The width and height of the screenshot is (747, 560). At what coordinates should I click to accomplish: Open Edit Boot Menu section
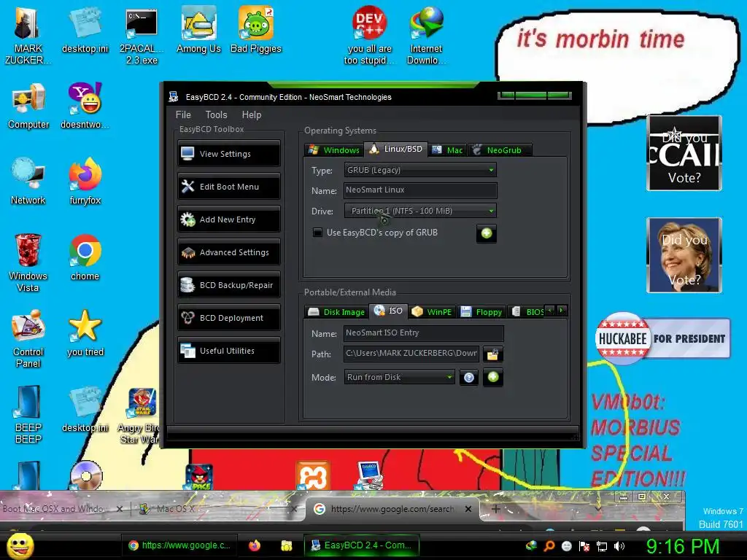click(228, 187)
